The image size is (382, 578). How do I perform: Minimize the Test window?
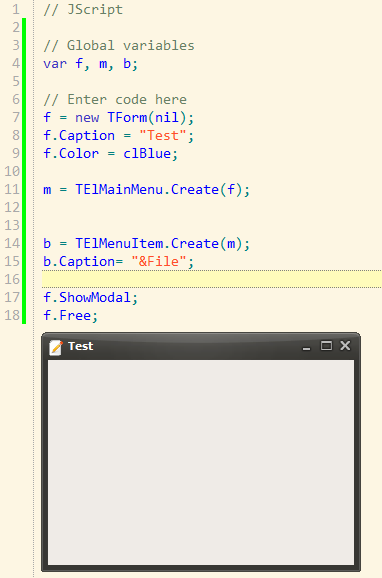coord(306,348)
